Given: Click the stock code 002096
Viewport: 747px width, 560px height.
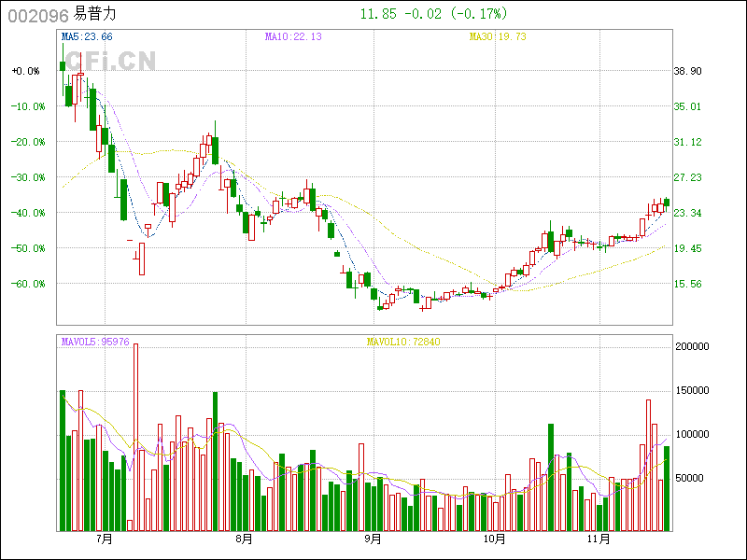Looking at the screenshot, I should (37, 15).
